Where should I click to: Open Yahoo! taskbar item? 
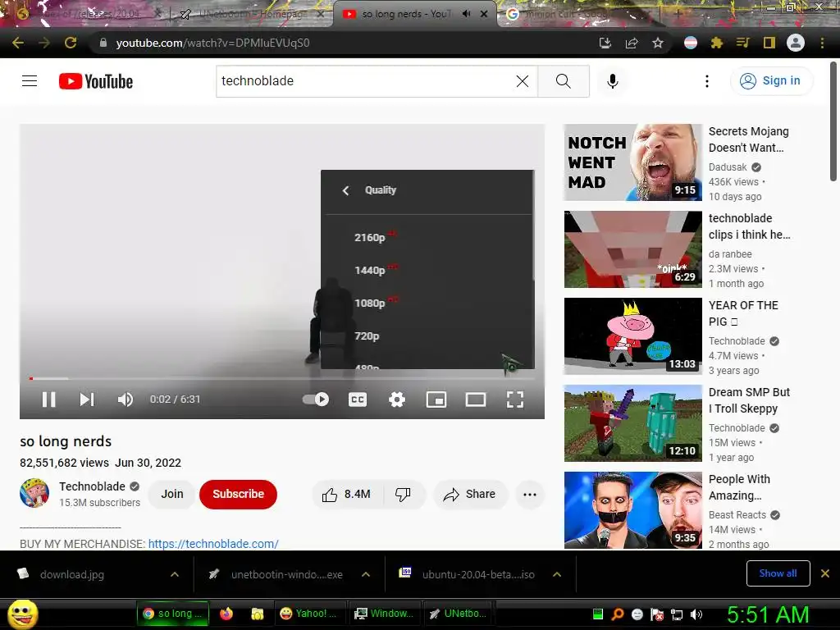tap(311, 614)
